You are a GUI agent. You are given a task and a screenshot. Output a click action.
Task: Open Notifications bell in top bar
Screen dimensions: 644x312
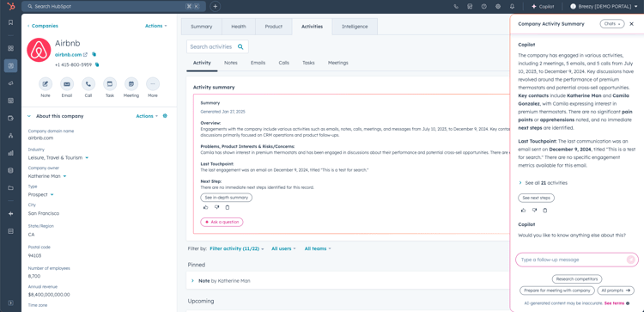pos(512,7)
